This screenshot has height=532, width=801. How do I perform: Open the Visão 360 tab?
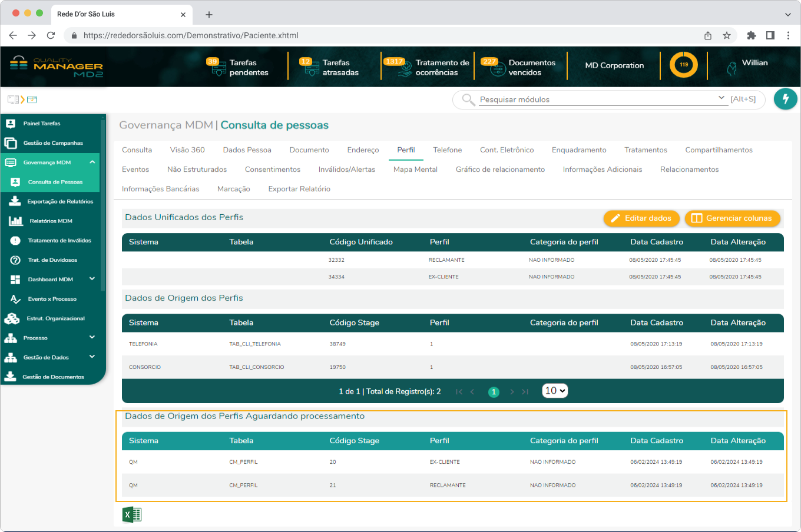[x=187, y=150]
